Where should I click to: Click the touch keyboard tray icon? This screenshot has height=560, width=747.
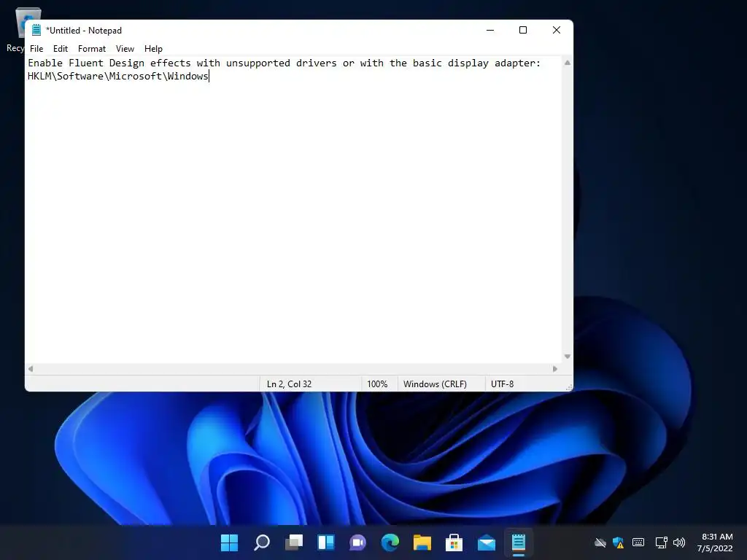[638, 542]
